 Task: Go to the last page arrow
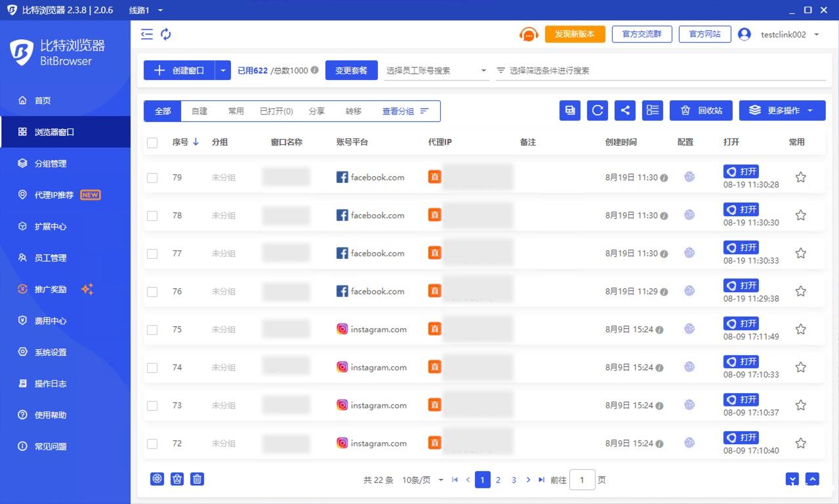(x=541, y=480)
